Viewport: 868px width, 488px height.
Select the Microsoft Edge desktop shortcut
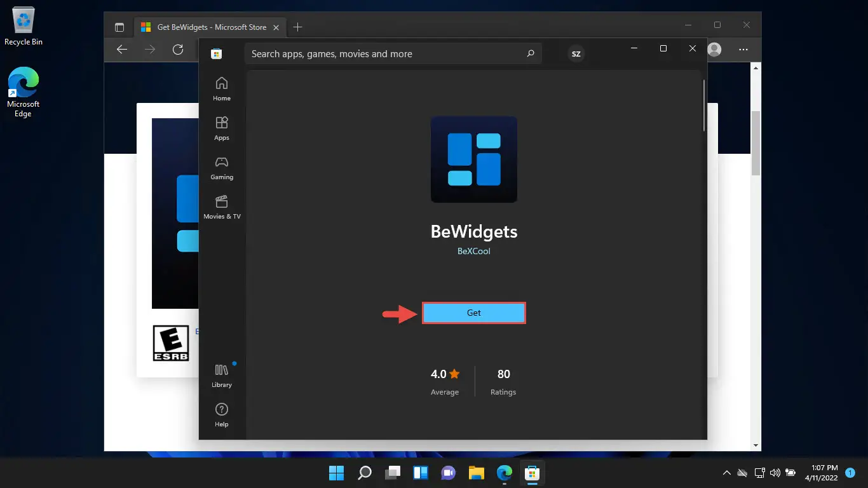coord(24,93)
